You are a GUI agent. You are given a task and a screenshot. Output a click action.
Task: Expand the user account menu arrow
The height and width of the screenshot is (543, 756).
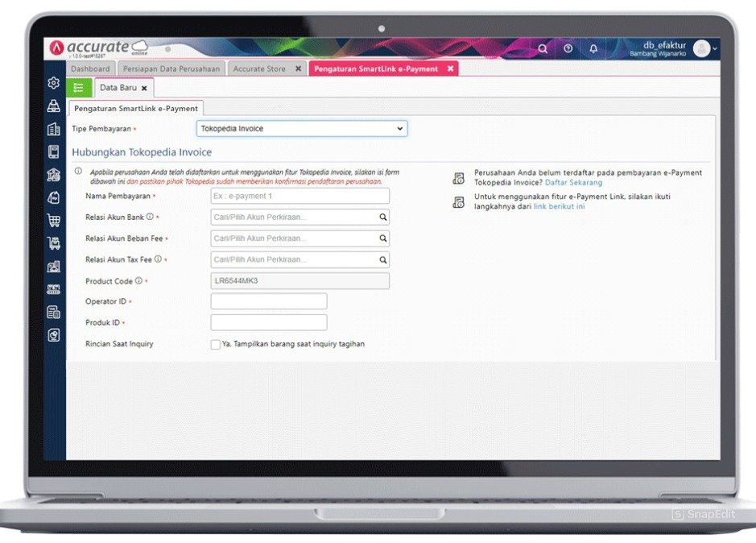[714, 49]
